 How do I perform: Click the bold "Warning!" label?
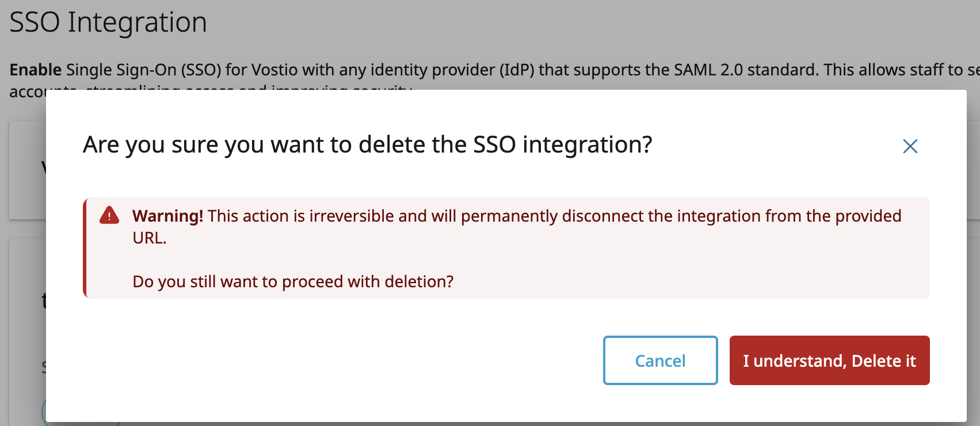pyautogui.click(x=167, y=216)
